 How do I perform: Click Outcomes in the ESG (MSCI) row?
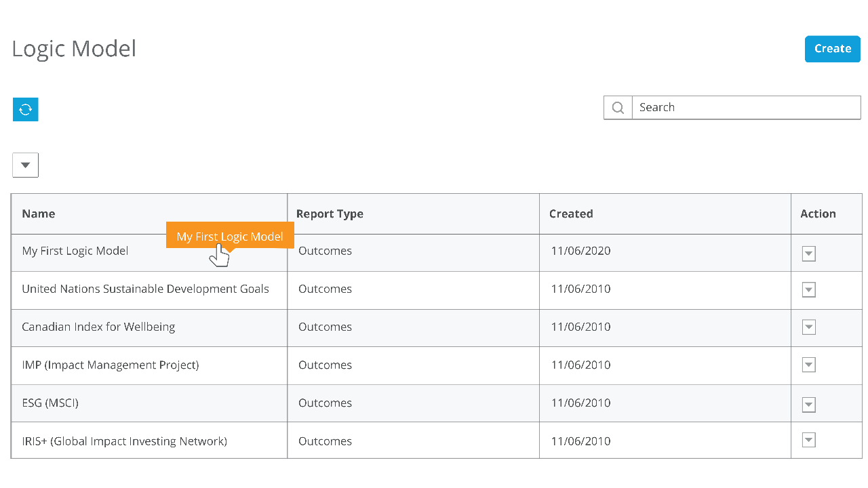[325, 403]
